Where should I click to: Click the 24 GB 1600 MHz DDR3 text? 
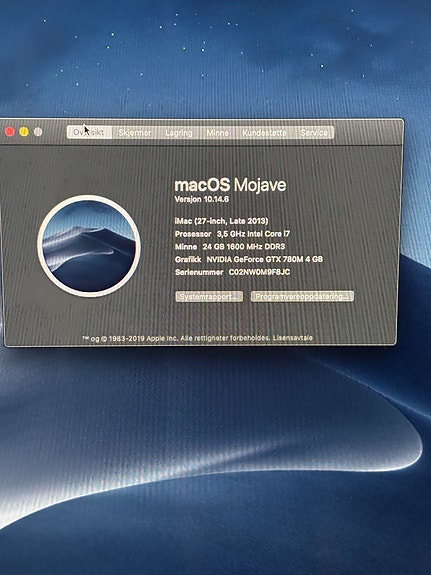pos(244,246)
